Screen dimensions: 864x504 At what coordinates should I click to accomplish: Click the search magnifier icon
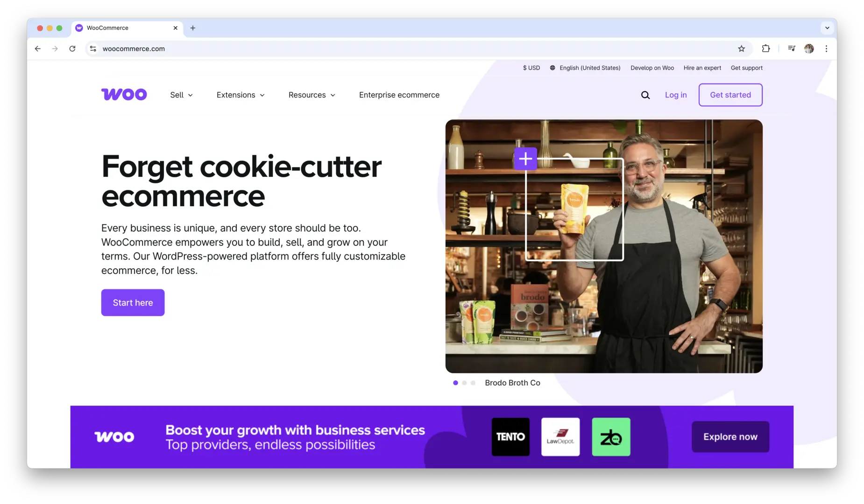[x=645, y=95]
